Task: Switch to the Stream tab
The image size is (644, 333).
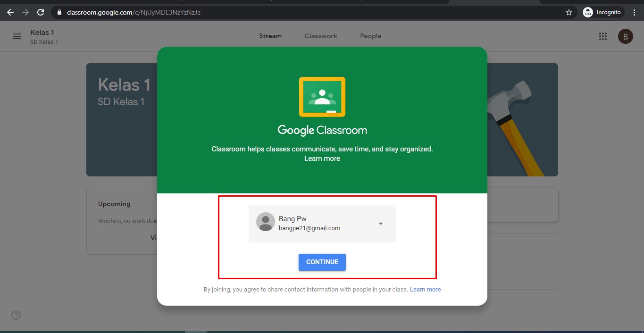Action: coord(270,36)
